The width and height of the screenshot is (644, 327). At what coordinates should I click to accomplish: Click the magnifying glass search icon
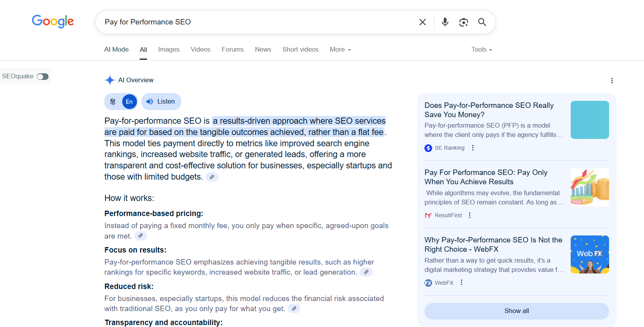(x=482, y=22)
